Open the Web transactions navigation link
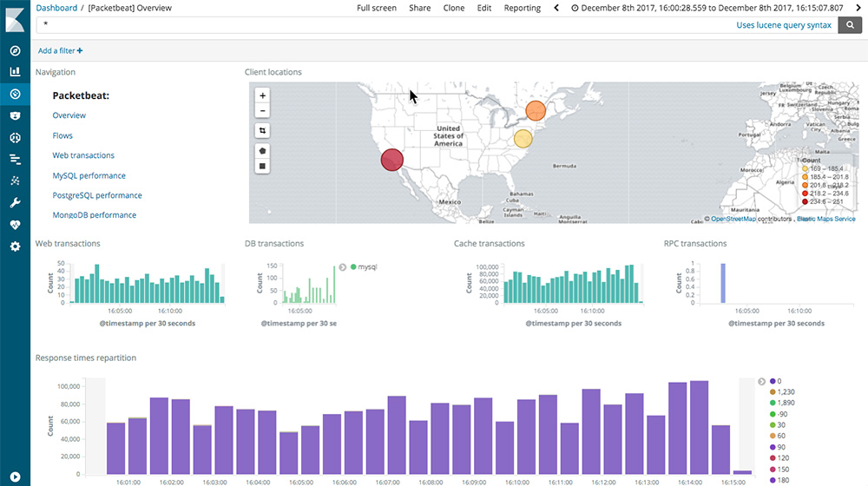The width and height of the screenshot is (868, 486). click(83, 155)
